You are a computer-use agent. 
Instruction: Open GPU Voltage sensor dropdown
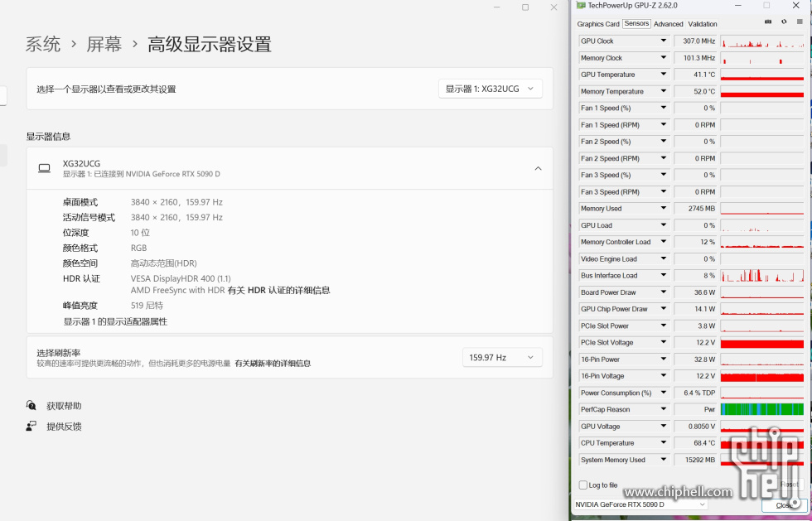point(663,427)
